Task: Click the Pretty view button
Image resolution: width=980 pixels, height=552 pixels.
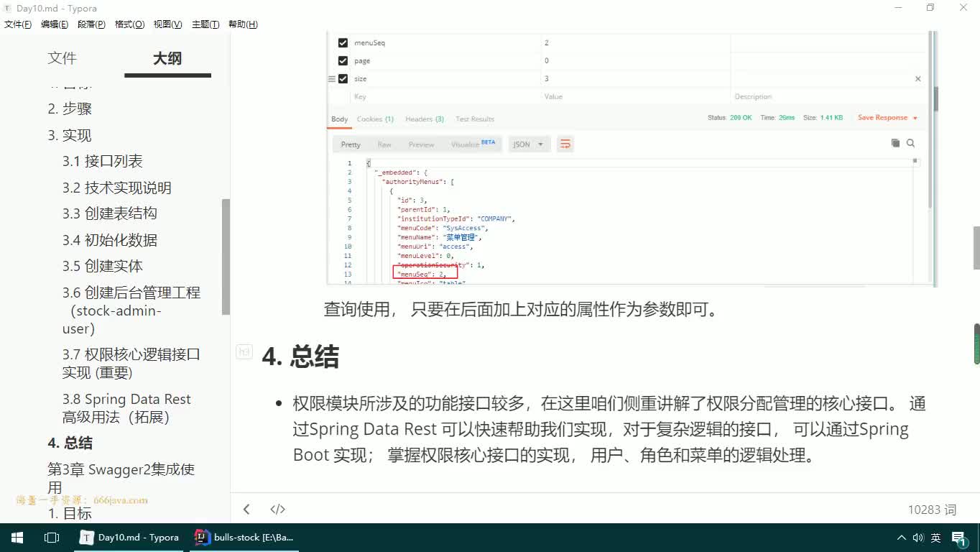Action: [351, 144]
